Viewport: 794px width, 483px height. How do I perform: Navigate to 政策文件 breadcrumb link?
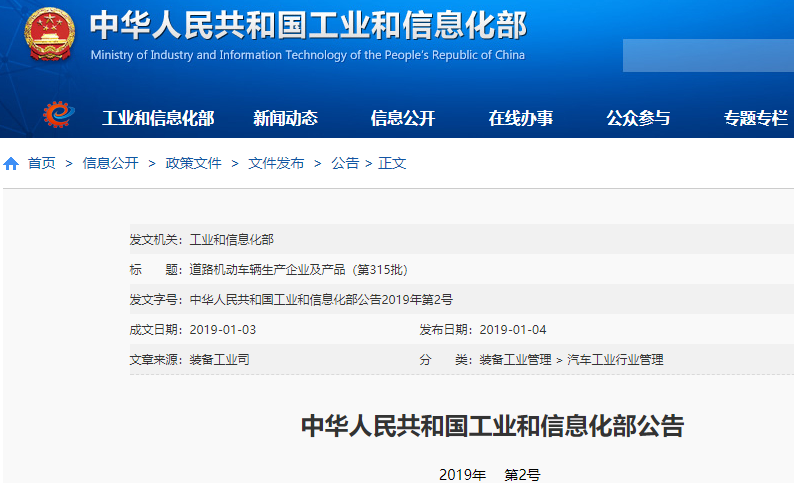(x=193, y=163)
